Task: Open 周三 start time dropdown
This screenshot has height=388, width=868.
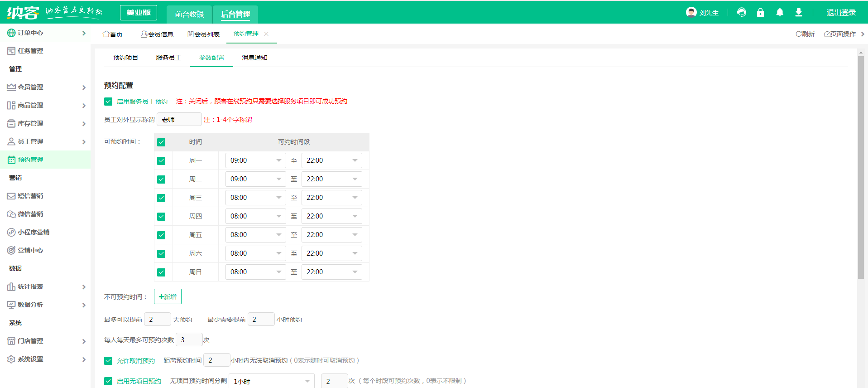Action: coord(256,198)
